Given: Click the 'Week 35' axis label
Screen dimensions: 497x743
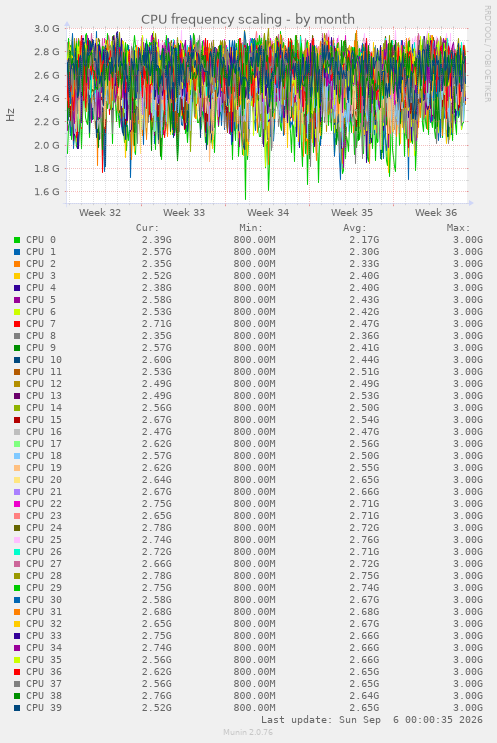Looking at the screenshot, I should click(x=352, y=213).
